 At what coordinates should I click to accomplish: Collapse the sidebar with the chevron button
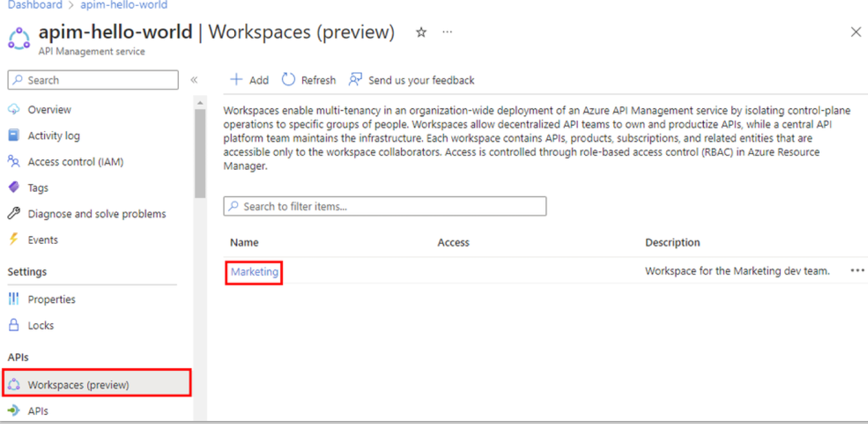point(194,80)
